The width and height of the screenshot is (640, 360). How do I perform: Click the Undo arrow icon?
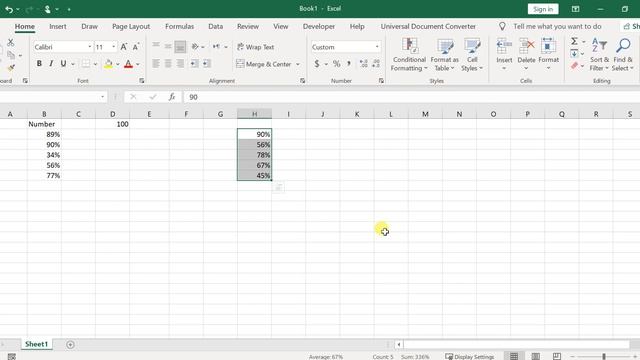tap(9, 9)
